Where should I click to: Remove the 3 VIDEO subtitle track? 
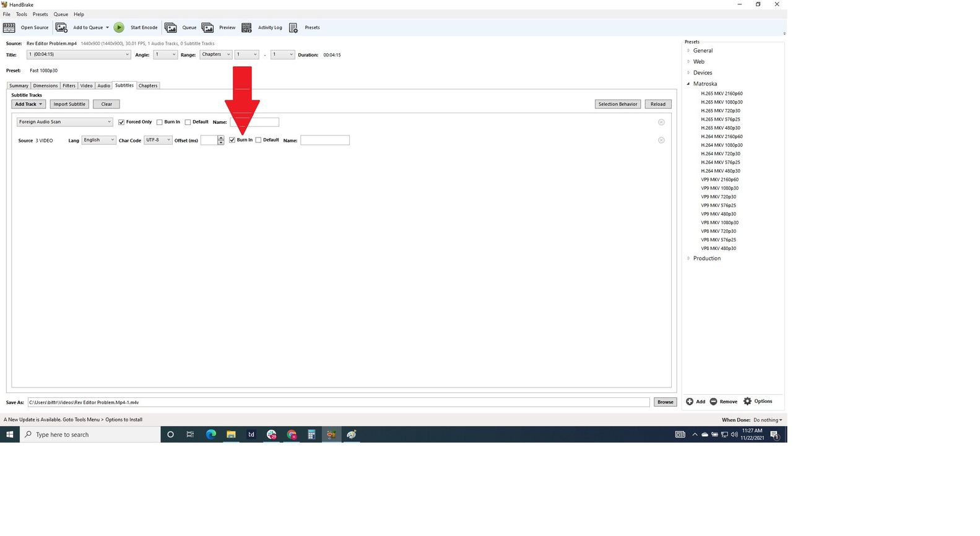point(661,140)
